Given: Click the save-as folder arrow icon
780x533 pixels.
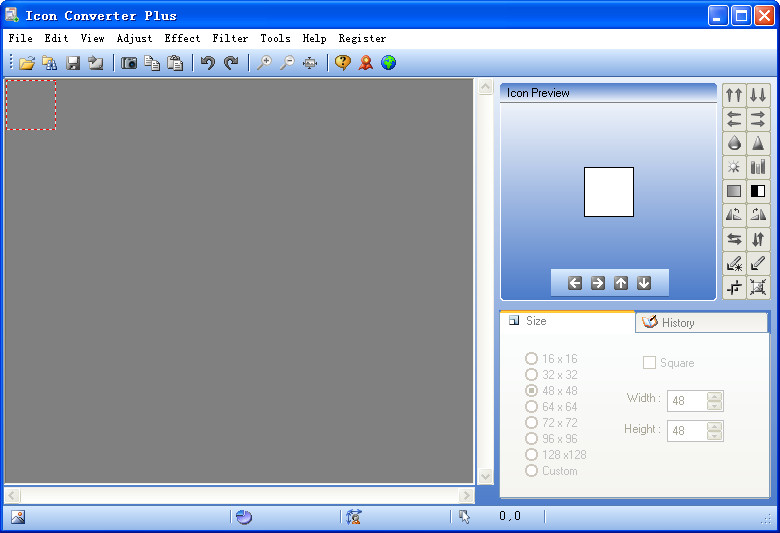Looking at the screenshot, I should pyautogui.click(x=96, y=63).
